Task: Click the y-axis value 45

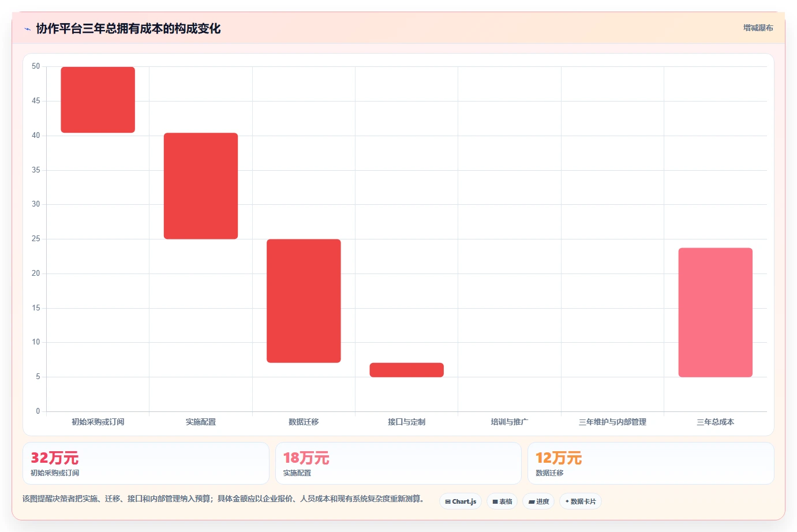Action: [x=36, y=101]
